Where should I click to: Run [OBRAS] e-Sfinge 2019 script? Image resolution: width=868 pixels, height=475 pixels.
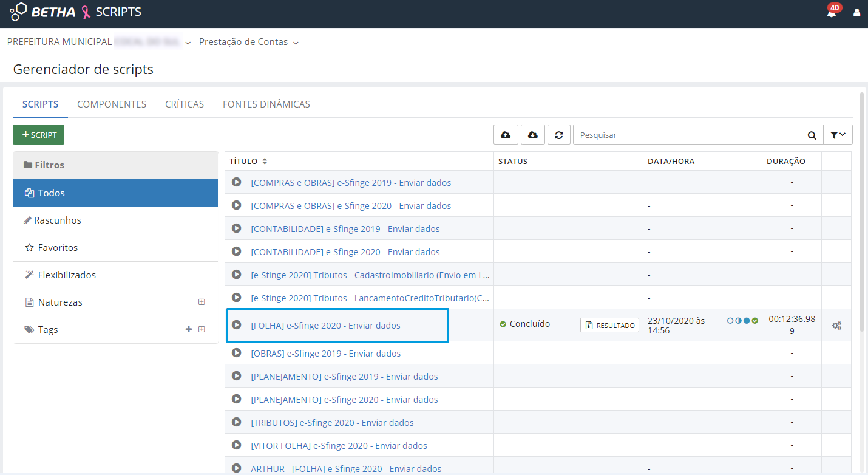237,353
